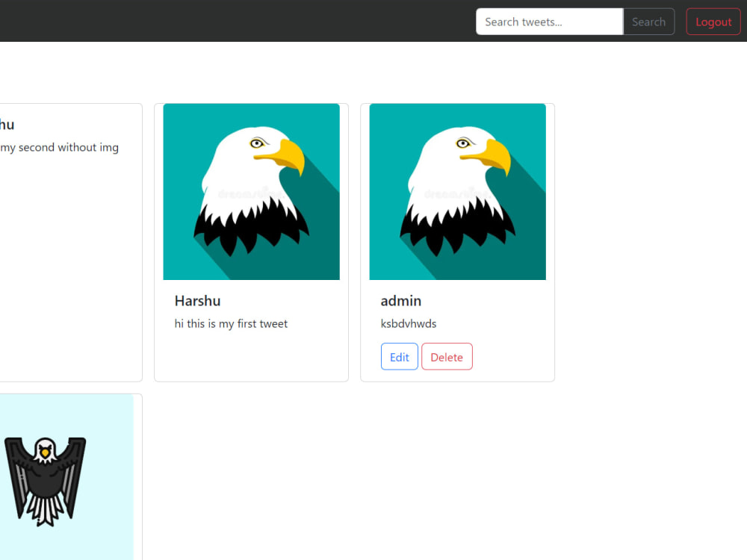This screenshot has width=747, height=560.
Task: Click the tweet text 'ksbdvhwds'
Action: pos(409,324)
